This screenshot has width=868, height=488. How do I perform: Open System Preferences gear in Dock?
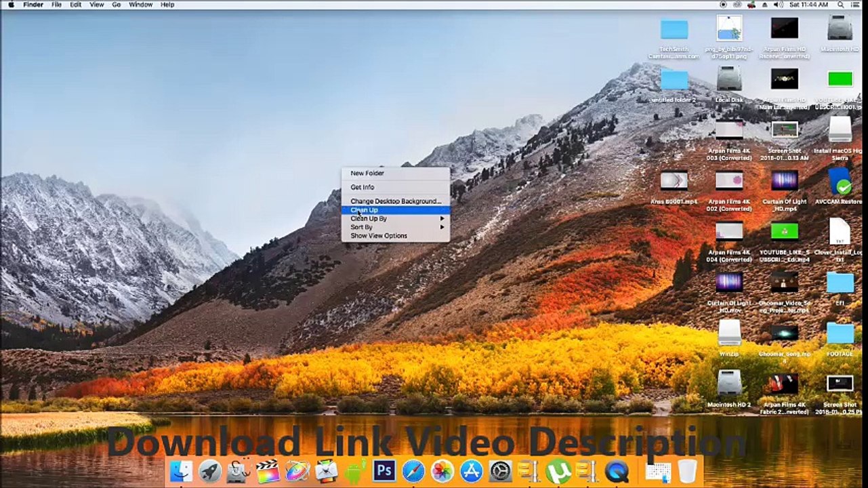point(501,471)
